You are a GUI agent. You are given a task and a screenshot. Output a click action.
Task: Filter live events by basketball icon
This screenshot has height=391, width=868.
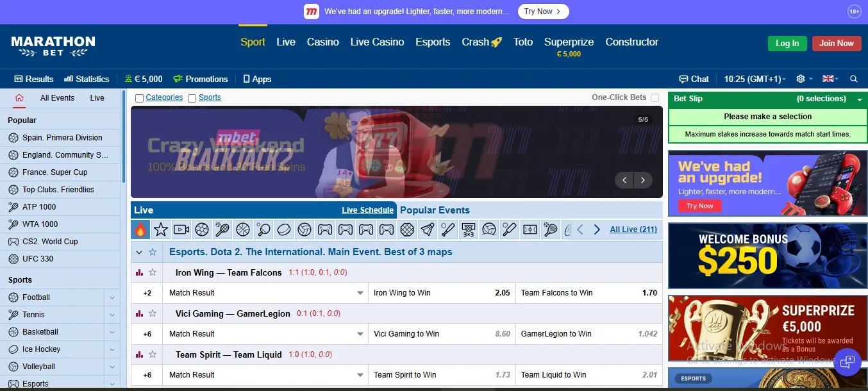coord(243,229)
